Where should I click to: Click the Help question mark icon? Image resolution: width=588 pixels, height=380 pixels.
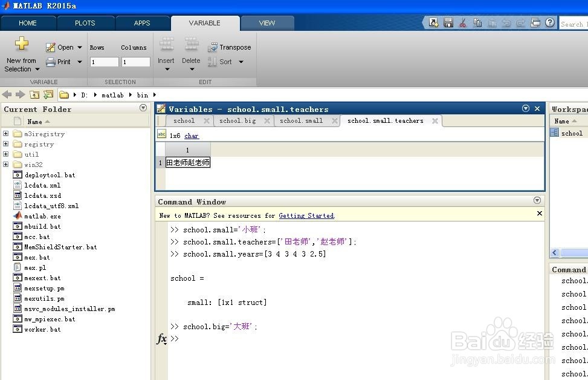(x=550, y=22)
